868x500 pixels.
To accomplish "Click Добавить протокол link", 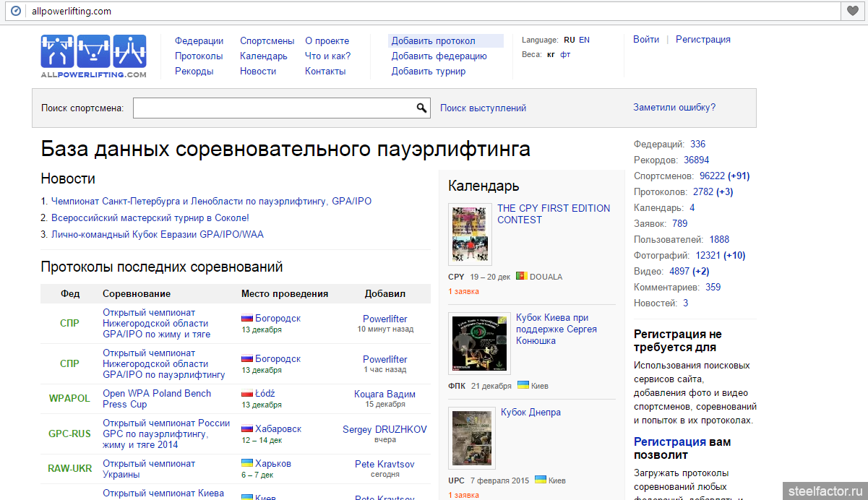I will 434,41.
